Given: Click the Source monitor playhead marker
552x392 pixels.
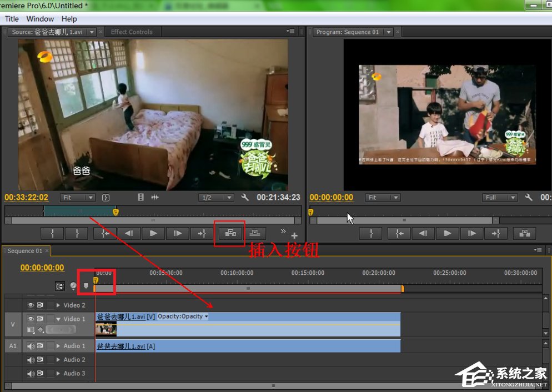Looking at the screenshot, I should coord(116,212).
